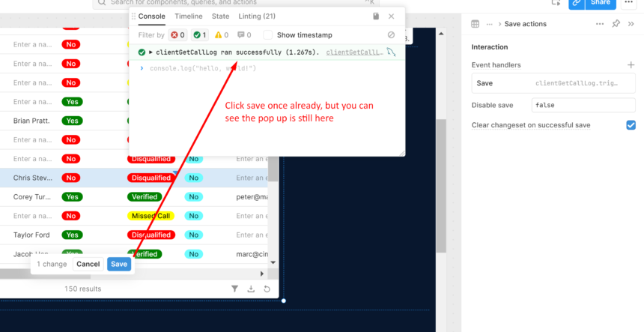
Task: Filter console by warning messages
Action: click(222, 35)
